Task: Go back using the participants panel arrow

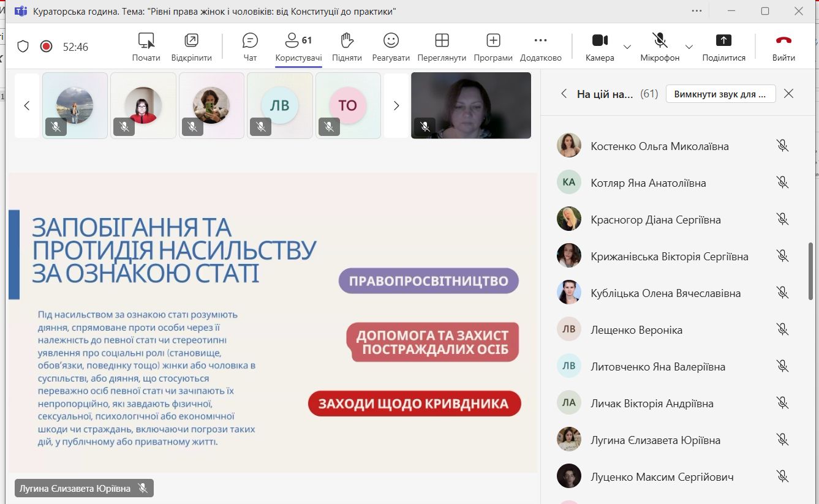Action: pyautogui.click(x=564, y=94)
